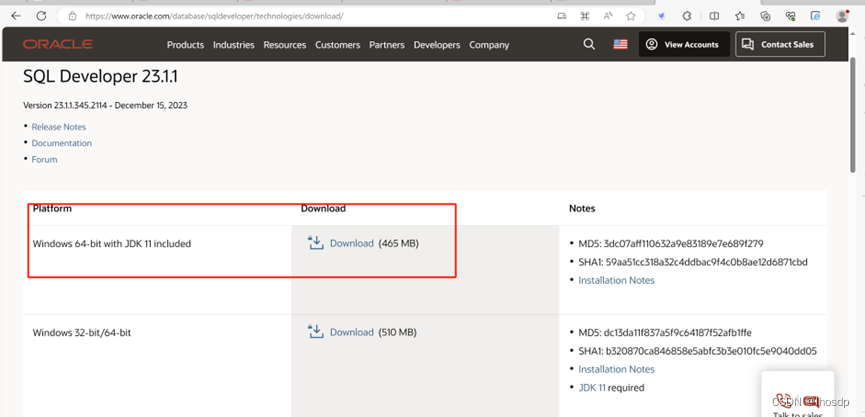This screenshot has height=417, width=865.
Task: Open the Developers menu
Action: click(437, 45)
